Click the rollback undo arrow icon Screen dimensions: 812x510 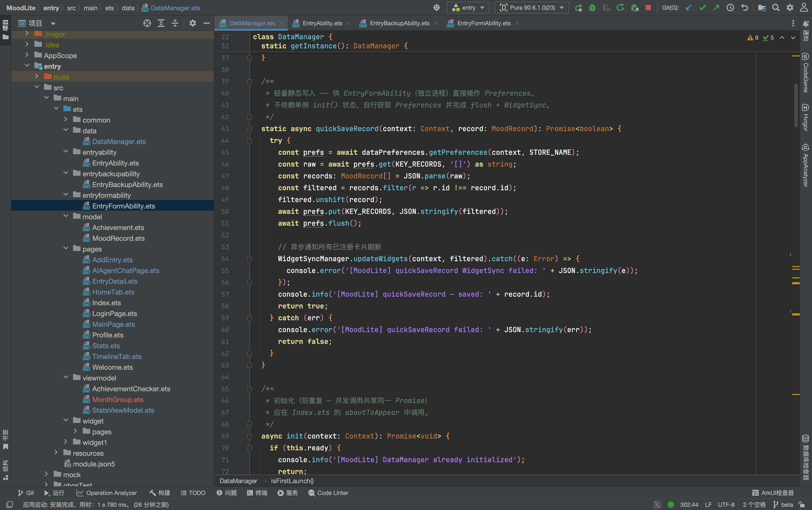coord(745,8)
